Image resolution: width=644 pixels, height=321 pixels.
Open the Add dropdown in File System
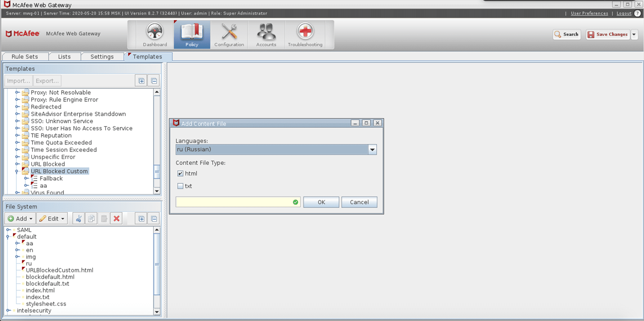point(20,219)
